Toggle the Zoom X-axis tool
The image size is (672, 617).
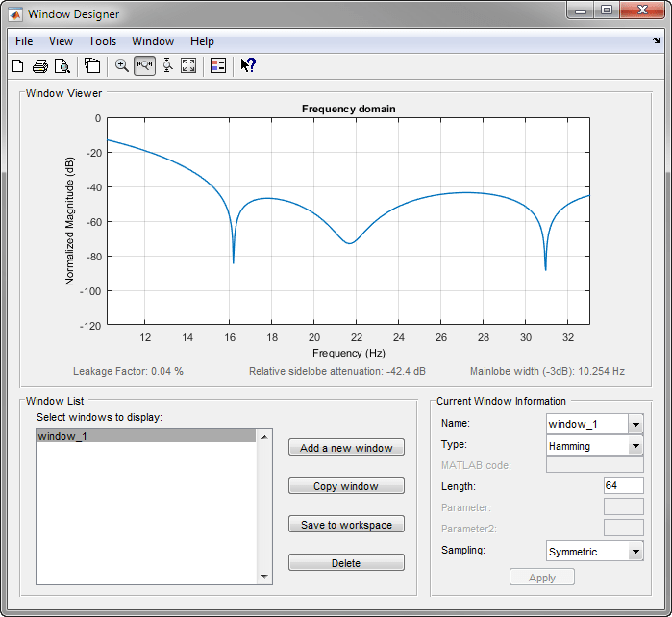point(144,66)
